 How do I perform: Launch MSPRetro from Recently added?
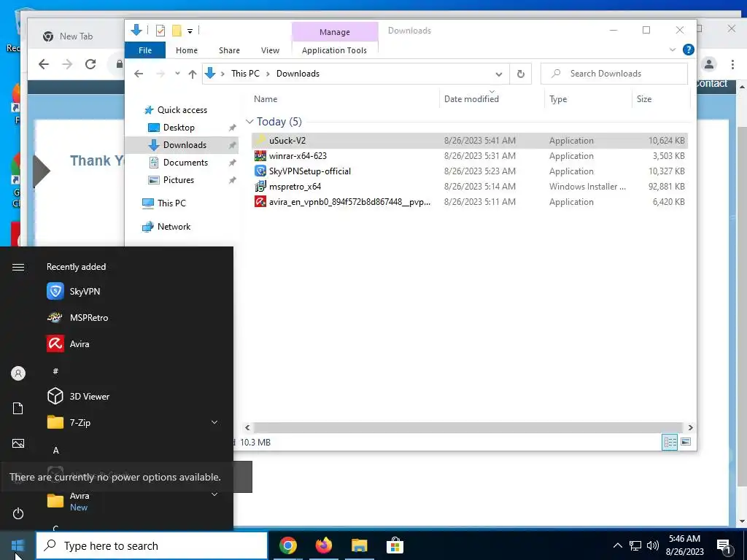click(88, 318)
